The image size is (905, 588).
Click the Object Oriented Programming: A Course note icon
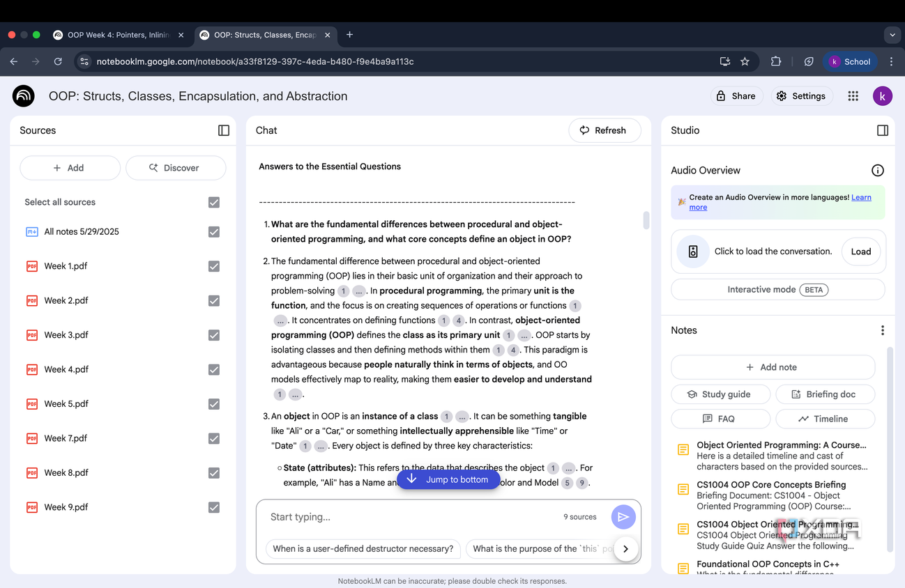click(683, 450)
